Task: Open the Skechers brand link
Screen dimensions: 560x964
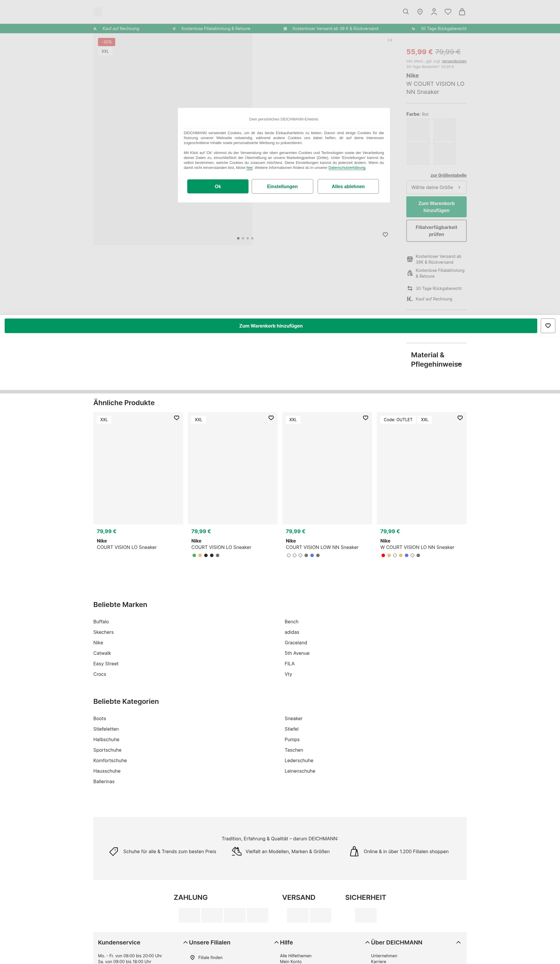Action: [x=103, y=632]
